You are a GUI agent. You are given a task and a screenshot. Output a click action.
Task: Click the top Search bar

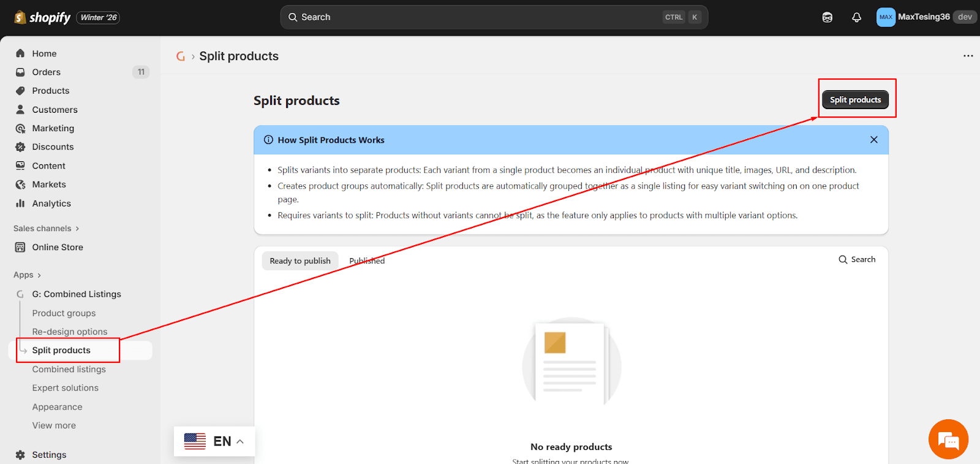494,17
